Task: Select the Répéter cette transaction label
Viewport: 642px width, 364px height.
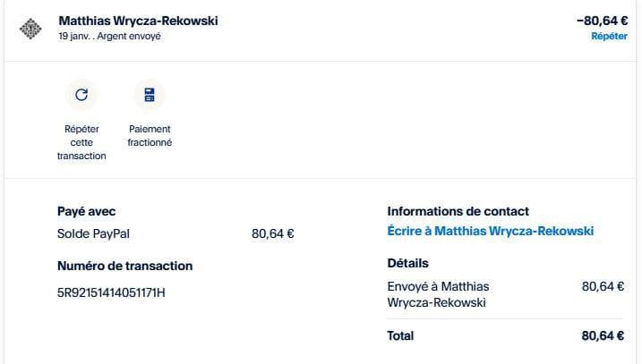Action: tap(81, 142)
